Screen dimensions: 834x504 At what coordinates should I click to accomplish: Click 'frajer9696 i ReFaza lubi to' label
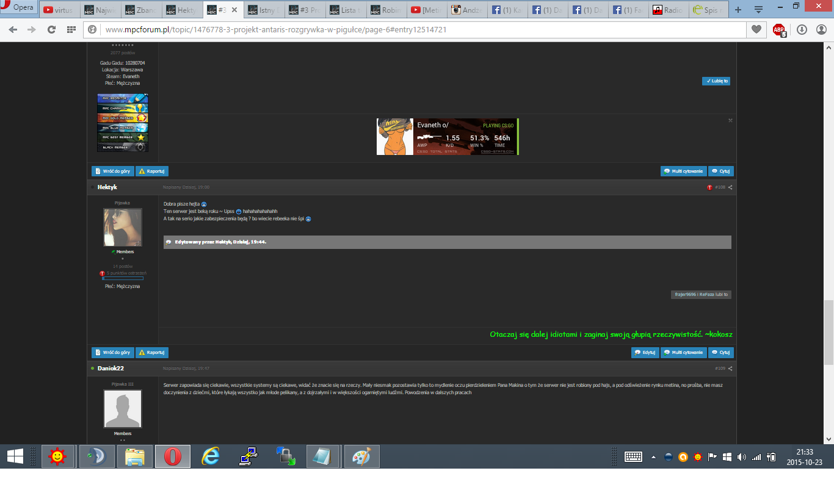(701, 294)
